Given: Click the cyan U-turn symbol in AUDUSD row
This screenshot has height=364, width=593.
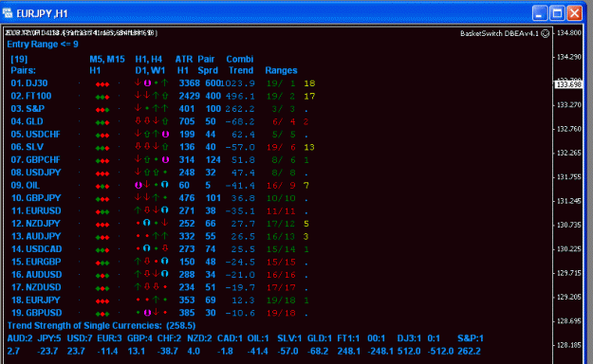Looking at the screenshot, I should tap(164, 274).
